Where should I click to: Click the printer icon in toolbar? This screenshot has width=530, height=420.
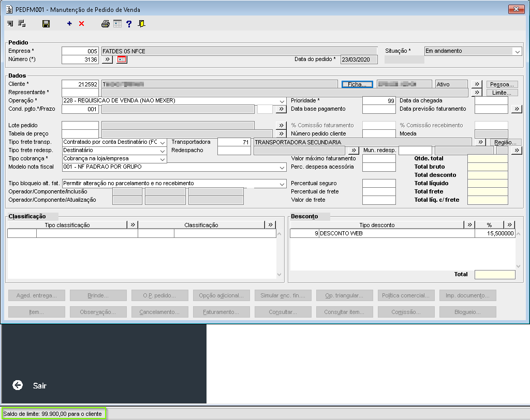(106, 24)
